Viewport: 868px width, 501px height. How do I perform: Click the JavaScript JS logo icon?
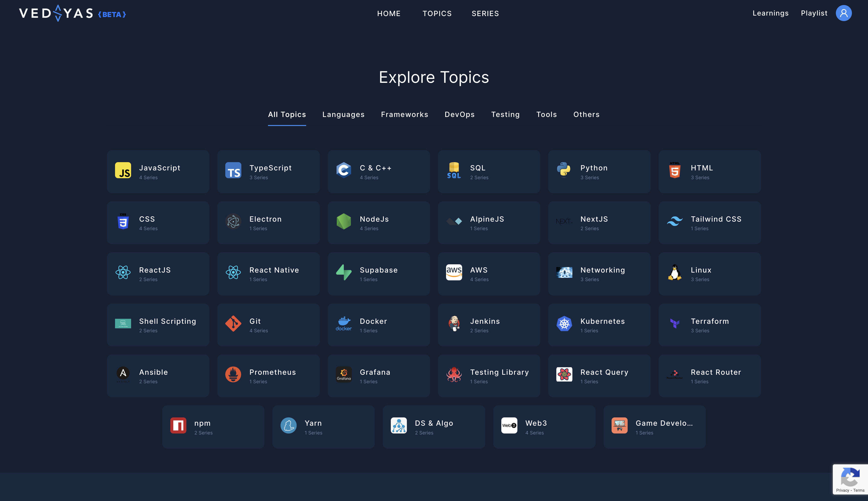coord(123,170)
